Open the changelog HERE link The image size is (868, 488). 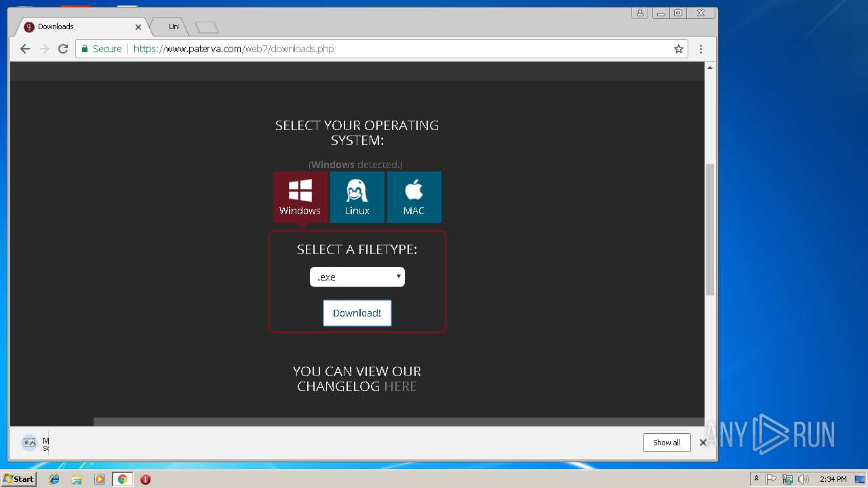tap(400, 386)
